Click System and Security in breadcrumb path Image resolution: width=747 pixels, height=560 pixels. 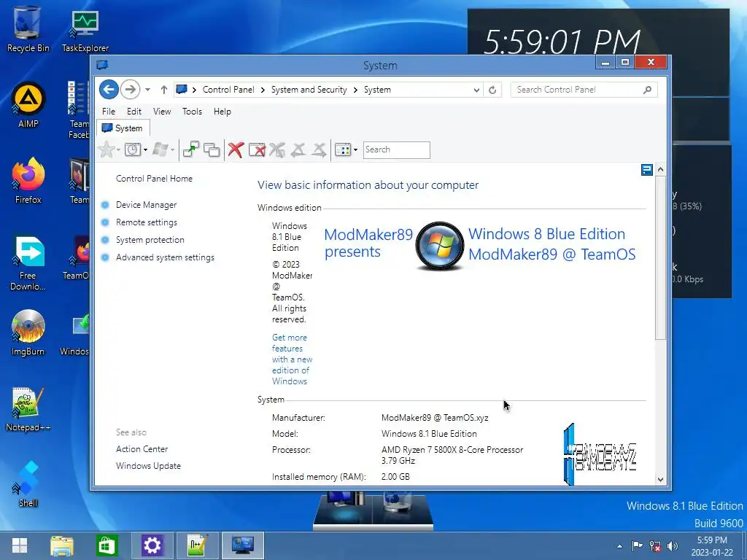point(309,90)
